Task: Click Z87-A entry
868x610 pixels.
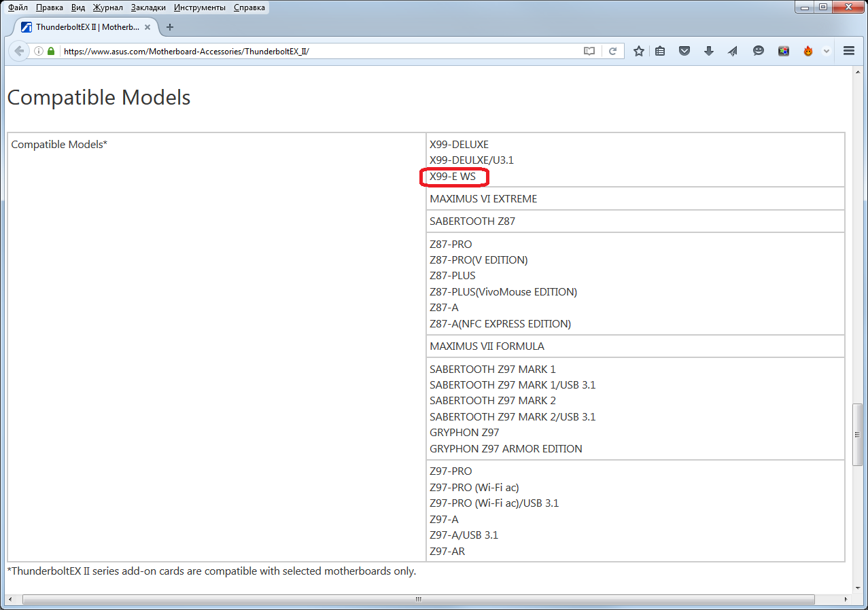Action: click(444, 308)
